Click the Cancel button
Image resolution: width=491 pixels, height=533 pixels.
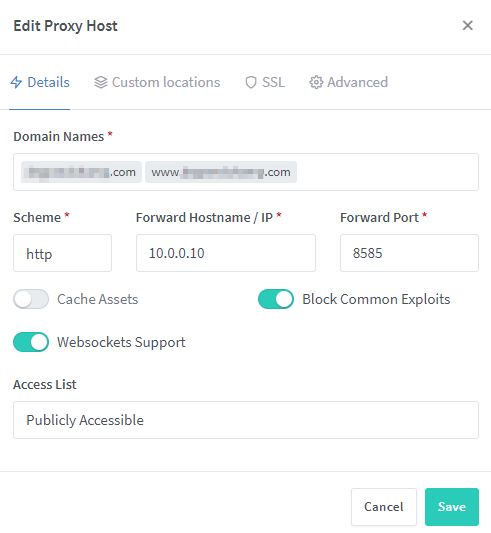click(384, 507)
